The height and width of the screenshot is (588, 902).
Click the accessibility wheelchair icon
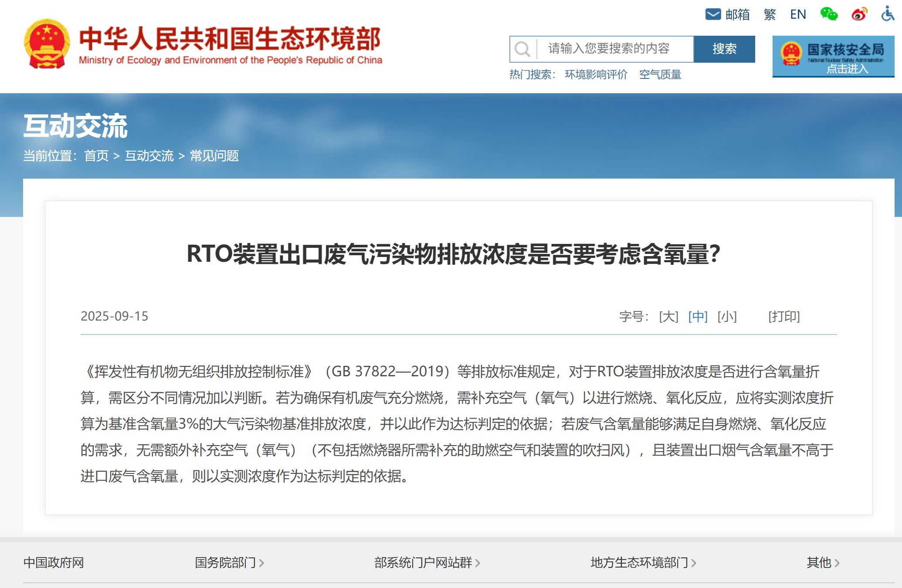pos(887,14)
